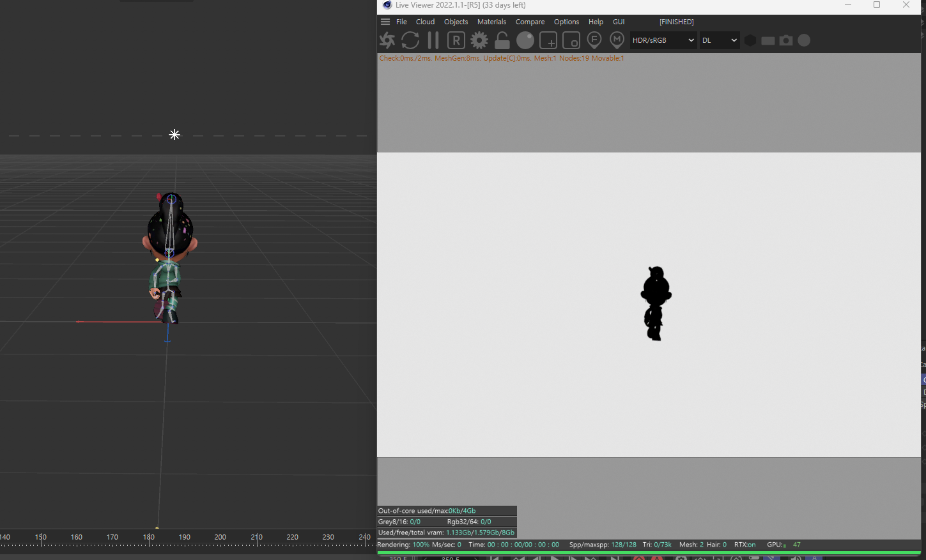
Task: Open the Options menu
Action: (566, 22)
